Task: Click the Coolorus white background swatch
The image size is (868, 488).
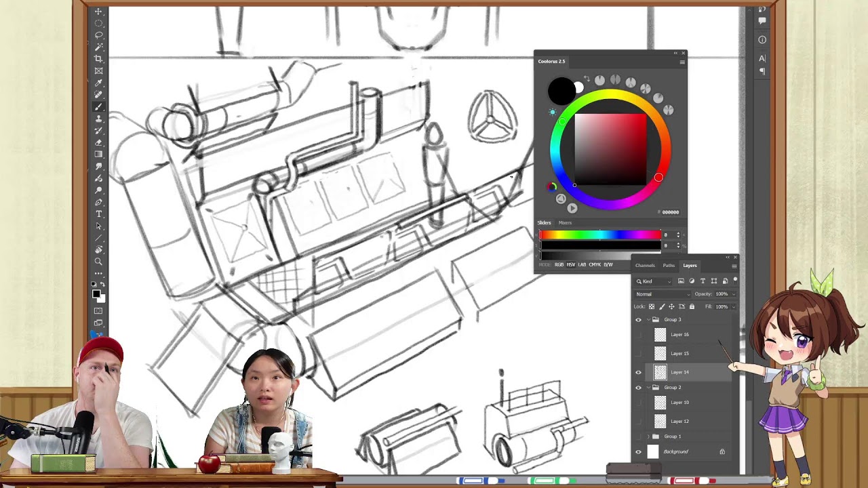Action: coord(579,87)
